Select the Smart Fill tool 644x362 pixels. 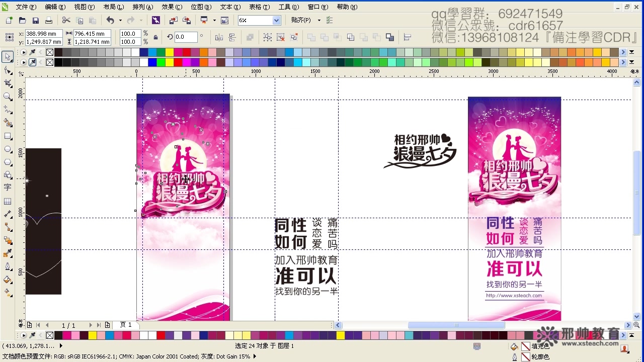pyautogui.click(x=8, y=123)
